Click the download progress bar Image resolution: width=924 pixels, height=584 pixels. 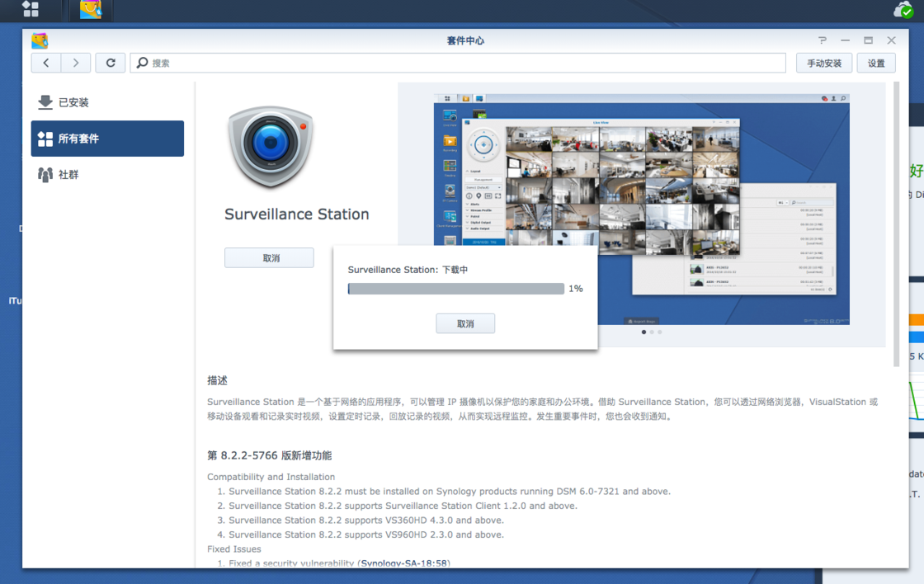pyautogui.click(x=455, y=289)
